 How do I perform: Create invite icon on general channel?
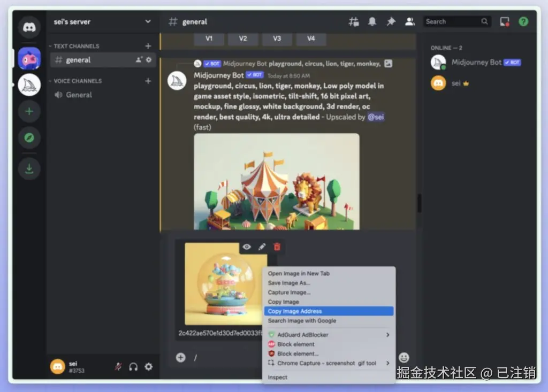(139, 60)
